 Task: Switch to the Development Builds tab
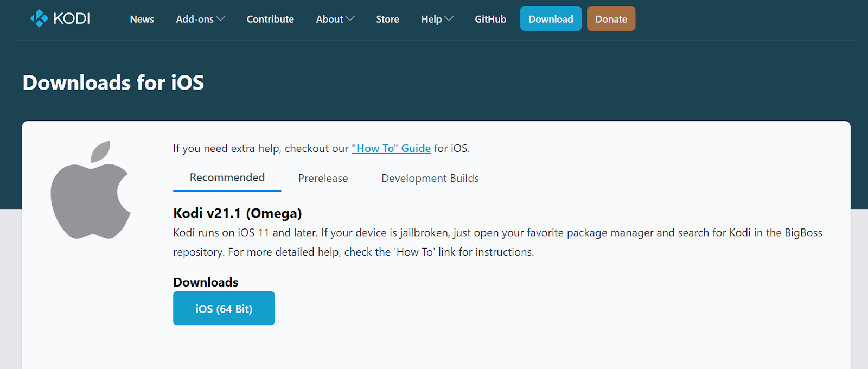point(430,179)
